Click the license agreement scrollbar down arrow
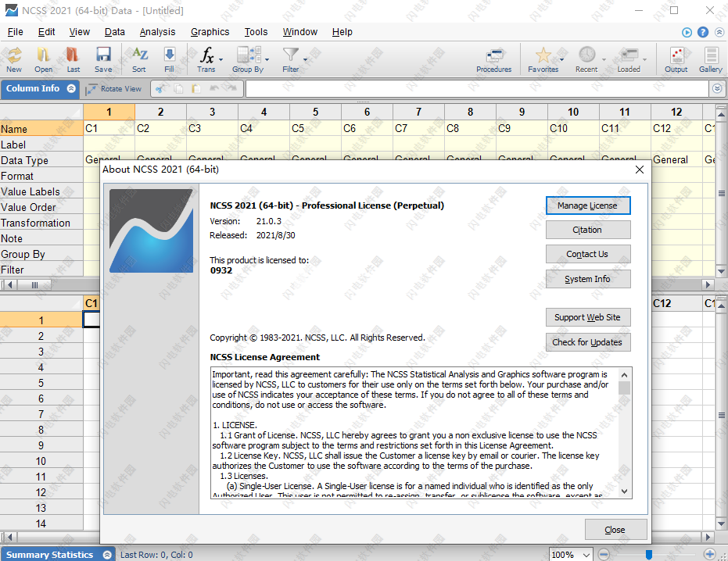 click(624, 490)
